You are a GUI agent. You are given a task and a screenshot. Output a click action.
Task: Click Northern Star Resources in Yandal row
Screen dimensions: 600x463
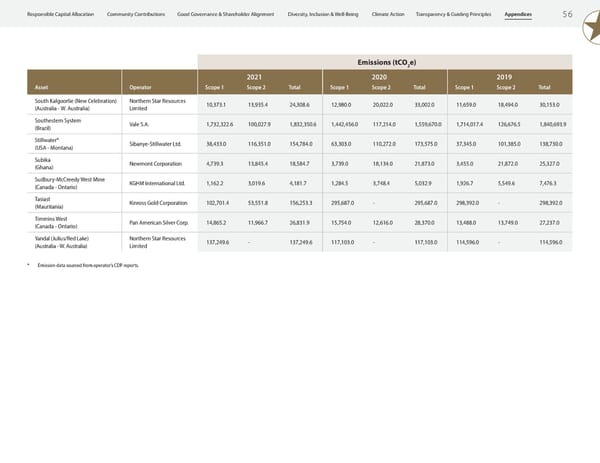click(x=157, y=242)
